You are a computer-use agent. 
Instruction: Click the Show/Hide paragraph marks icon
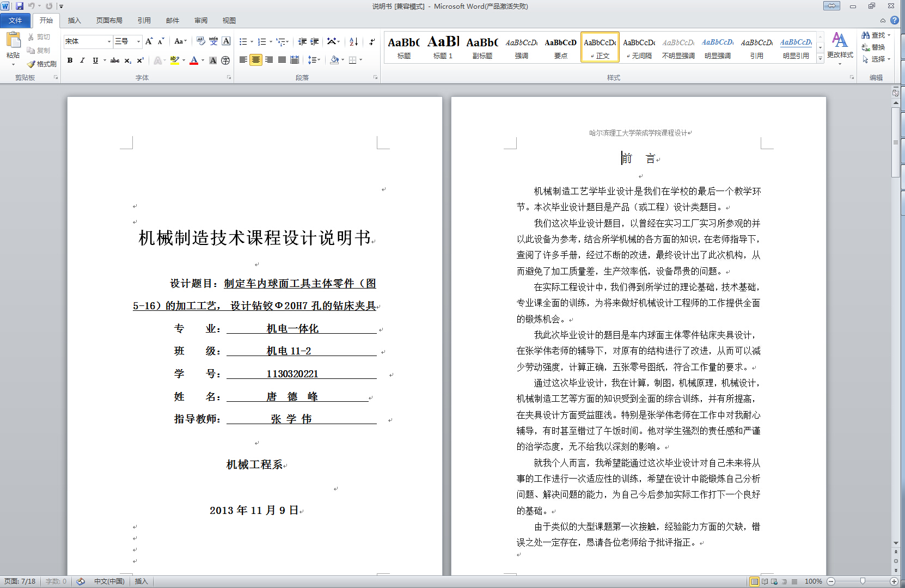tap(372, 41)
